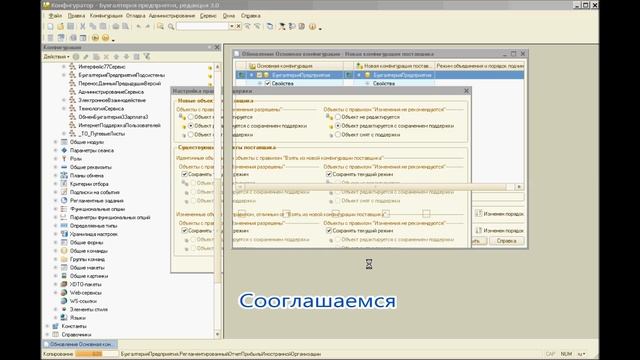
Task: Open the toolbar search field dropdown arrow
Action: point(232,26)
